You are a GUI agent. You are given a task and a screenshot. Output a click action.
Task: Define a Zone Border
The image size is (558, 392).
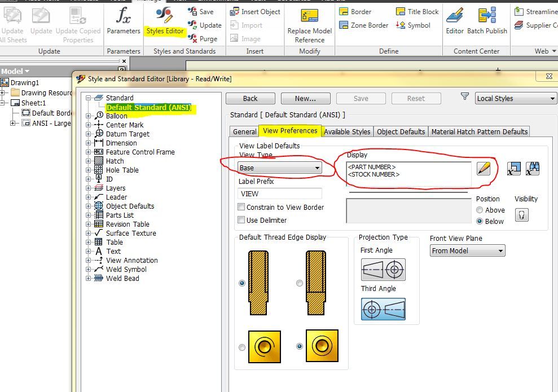[364, 25]
